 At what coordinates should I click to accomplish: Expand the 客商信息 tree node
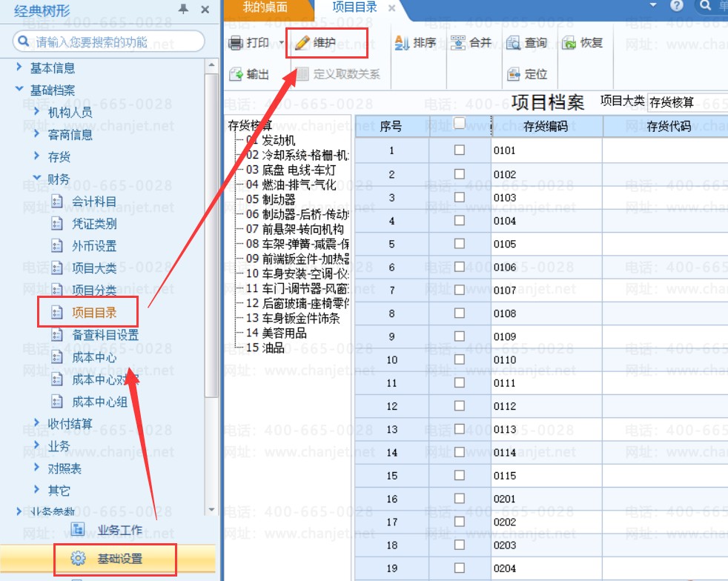(36, 133)
